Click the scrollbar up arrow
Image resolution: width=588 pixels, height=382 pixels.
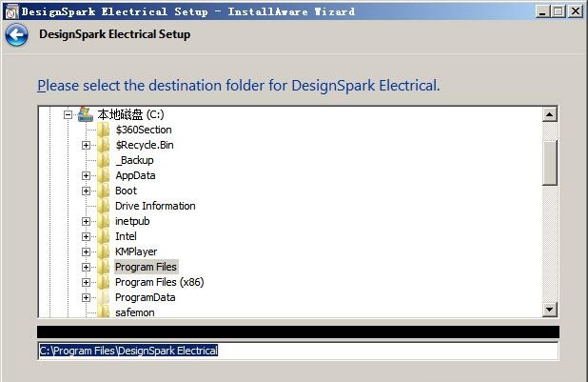[x=549, y=114]
